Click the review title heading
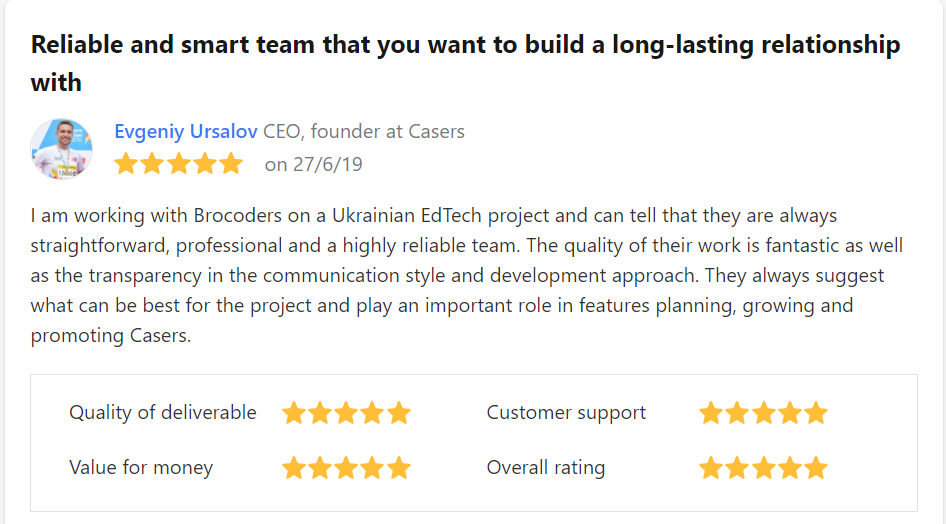 (465, 63)
